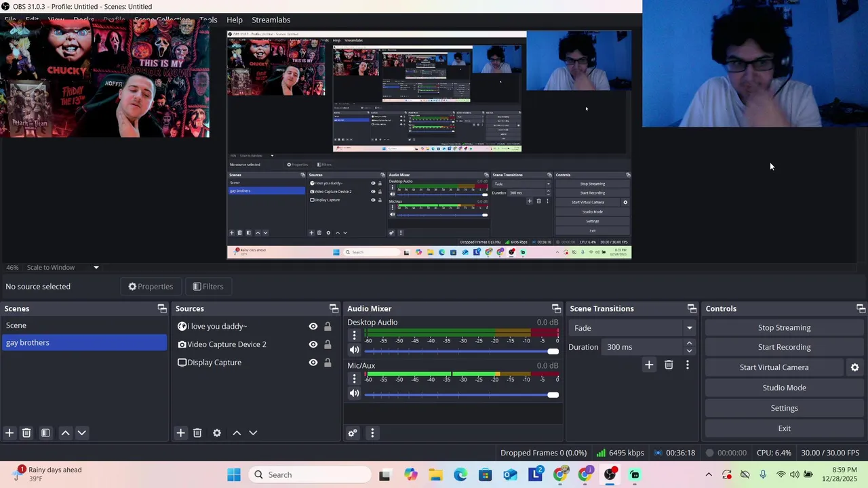Open transition properties dots menu
This screenshot has width=868, height=488.
pyautogui.click(x=688, y=365)
